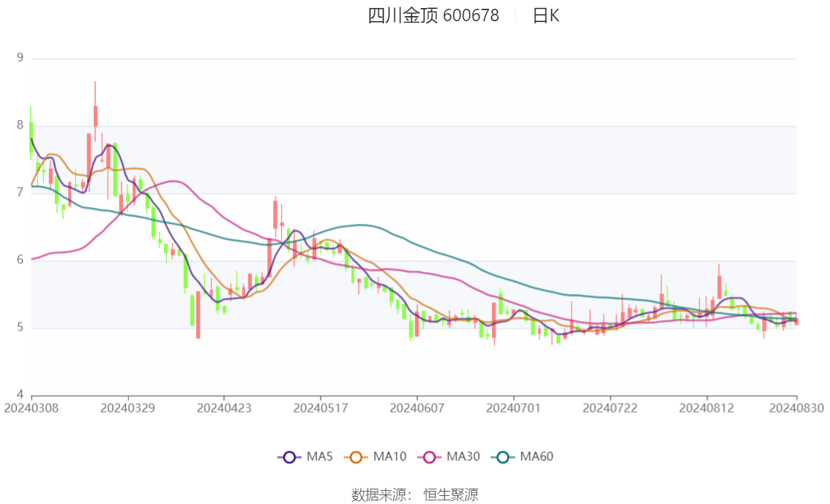Click the 日K label in title
Image resolution: width=830 pixels, height=504 pixels.
tap(546, 16)
